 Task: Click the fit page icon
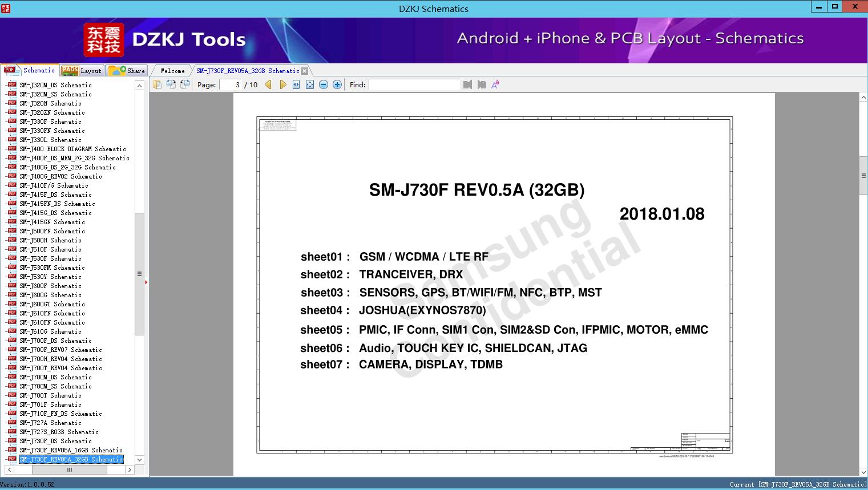tap(310, 84)
